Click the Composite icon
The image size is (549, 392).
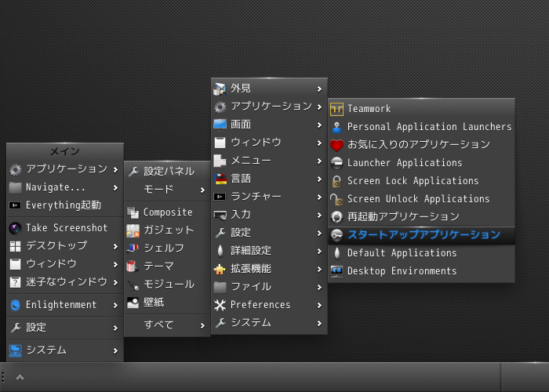(x=133, y=212)
